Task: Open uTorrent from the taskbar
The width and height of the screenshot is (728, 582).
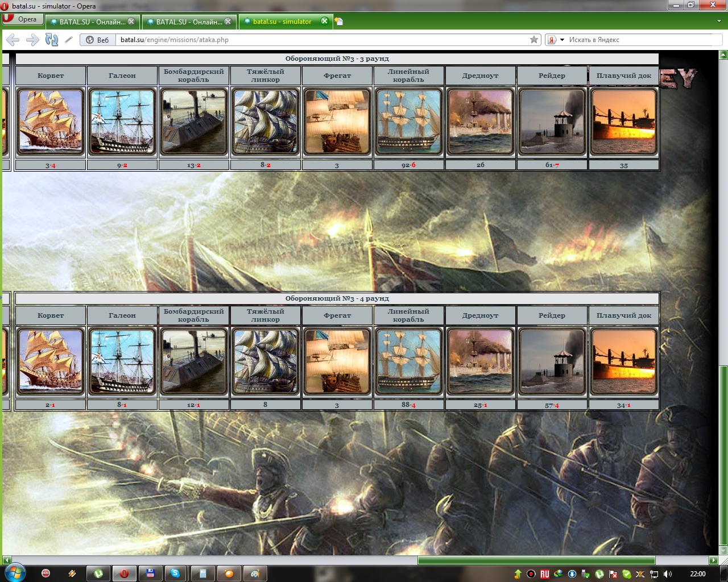Action: [x=99, y=573]
